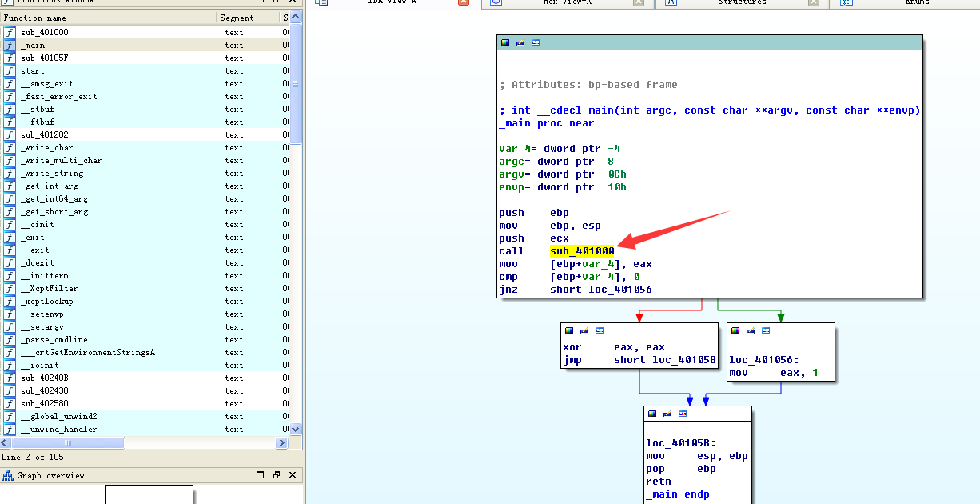Click the function icon beside sub_401000
980x504 pixels.
click(9, 32)
